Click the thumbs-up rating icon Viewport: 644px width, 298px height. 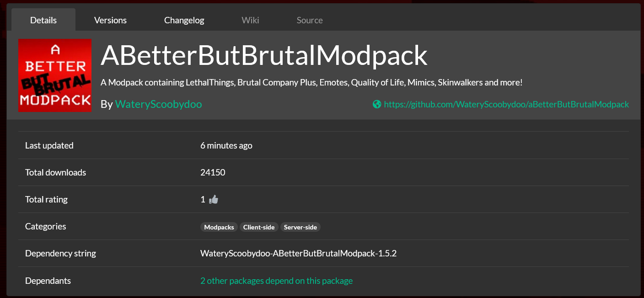214,200
